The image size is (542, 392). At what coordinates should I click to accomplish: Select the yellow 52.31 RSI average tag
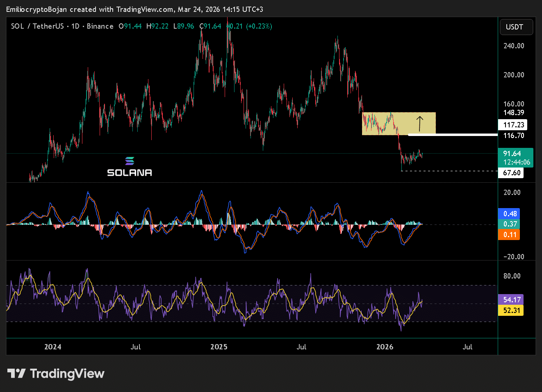point(511,310)
